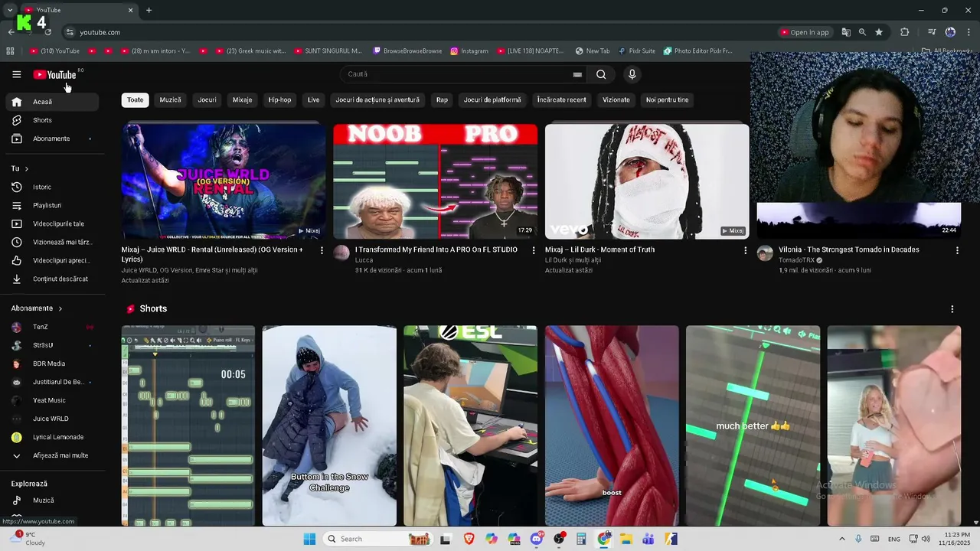
Task: Click the Lucca channel avatar
Action: [341, 253]
